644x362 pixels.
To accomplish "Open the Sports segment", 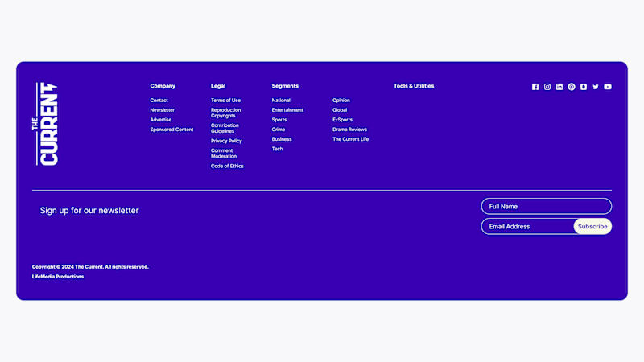I will pos(279,120).
